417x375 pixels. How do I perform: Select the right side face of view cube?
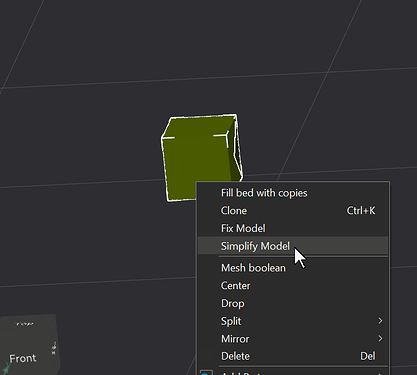pos(55,347)
